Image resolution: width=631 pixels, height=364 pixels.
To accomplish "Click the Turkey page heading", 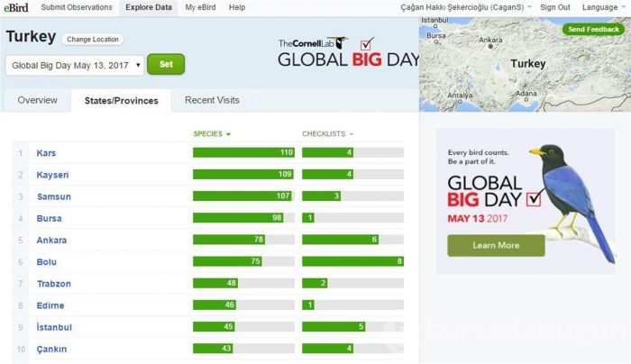I will pos(31,37).
